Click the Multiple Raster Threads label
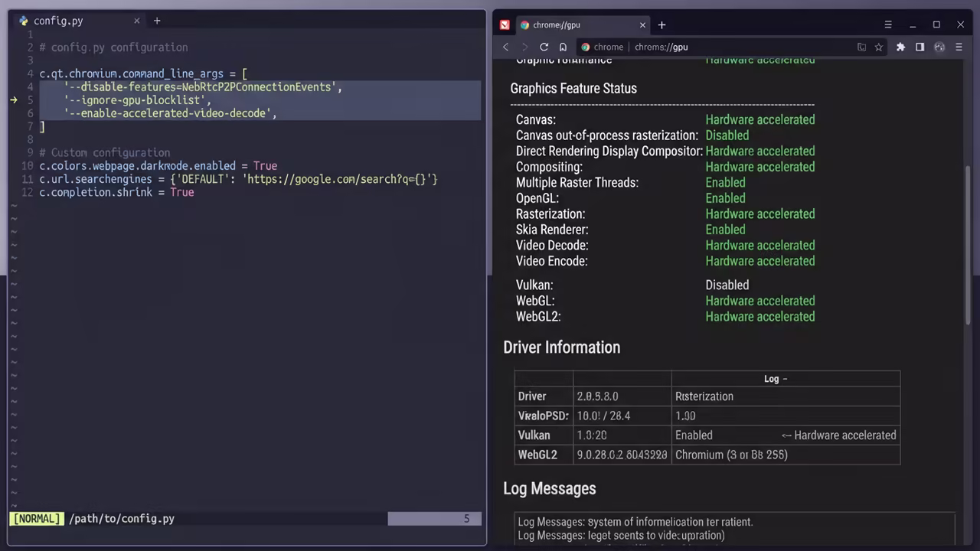This screenshot has width=980, height=551. pyautogui.click(x=577, y=182)
